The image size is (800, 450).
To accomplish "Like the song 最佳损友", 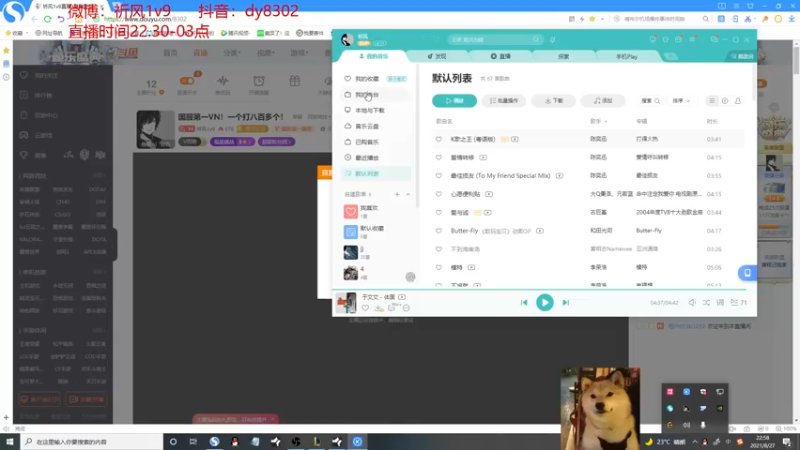I will [438, 176].
